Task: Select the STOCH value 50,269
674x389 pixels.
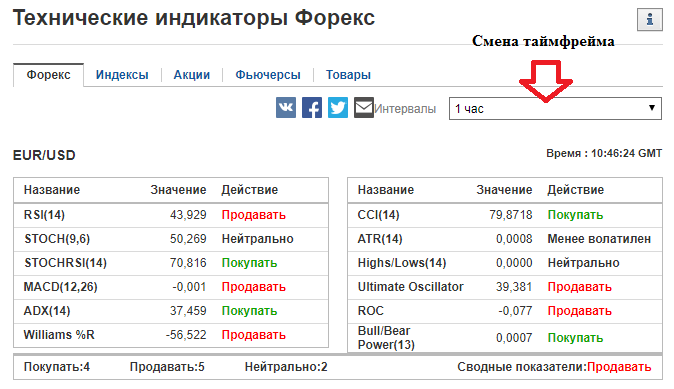Action: click(188, 239)
